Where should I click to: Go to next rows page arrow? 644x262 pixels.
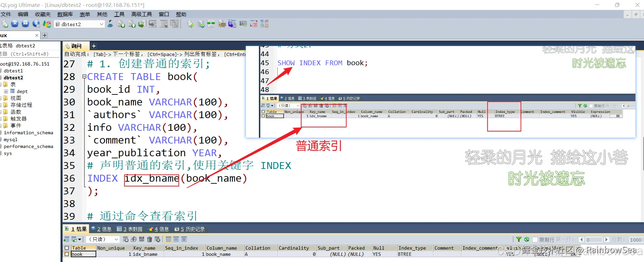(x=607, y=240)
